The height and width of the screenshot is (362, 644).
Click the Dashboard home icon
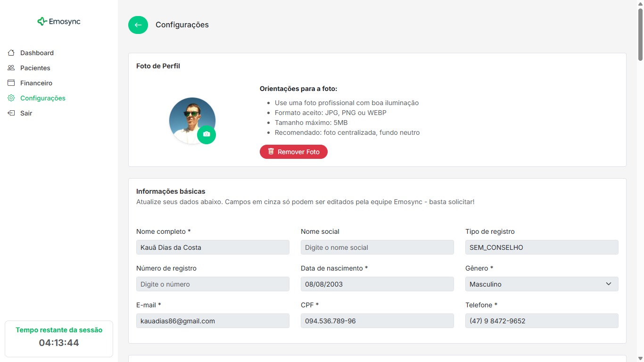(11, 53)
